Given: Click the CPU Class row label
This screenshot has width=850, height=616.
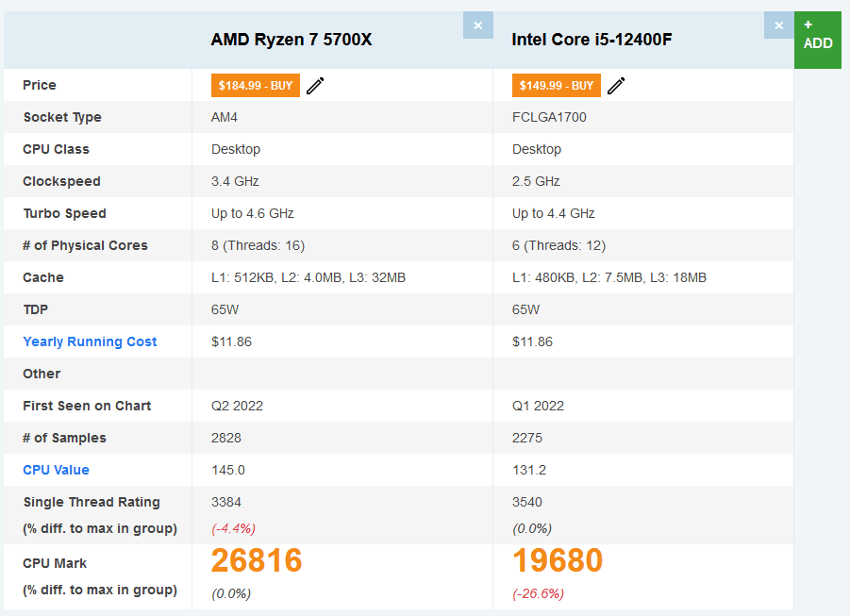Looking at the screenshot, I should [56, 149].
